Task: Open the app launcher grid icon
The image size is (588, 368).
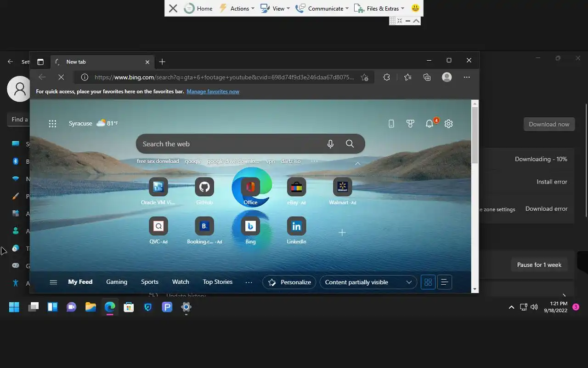Action: point(52,123)
